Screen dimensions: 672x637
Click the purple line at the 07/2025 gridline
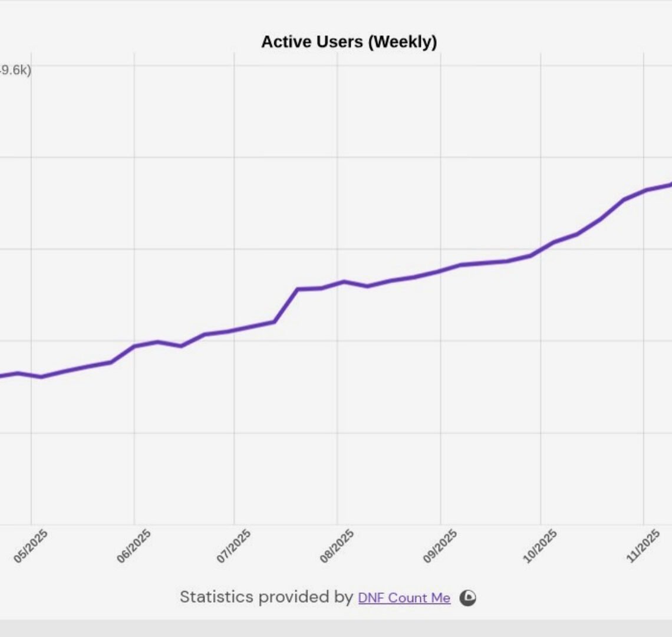tap(234, 330)
